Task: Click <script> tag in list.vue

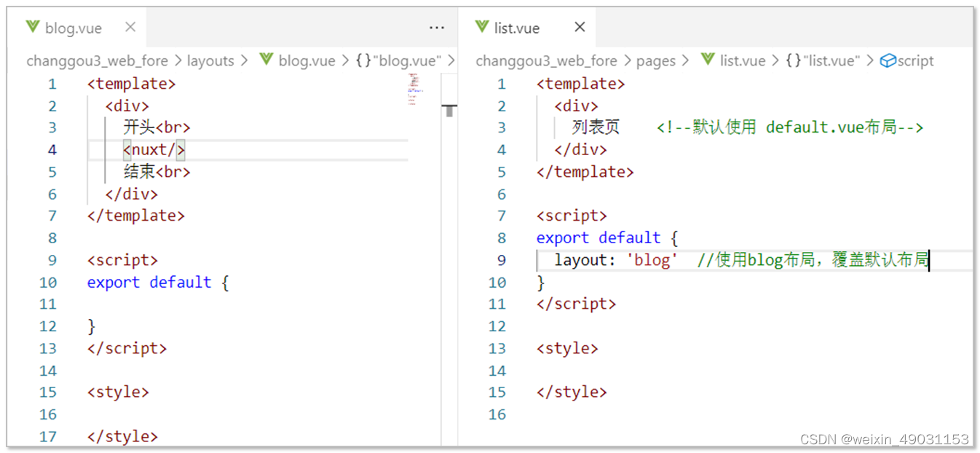Action: (572, 216)
